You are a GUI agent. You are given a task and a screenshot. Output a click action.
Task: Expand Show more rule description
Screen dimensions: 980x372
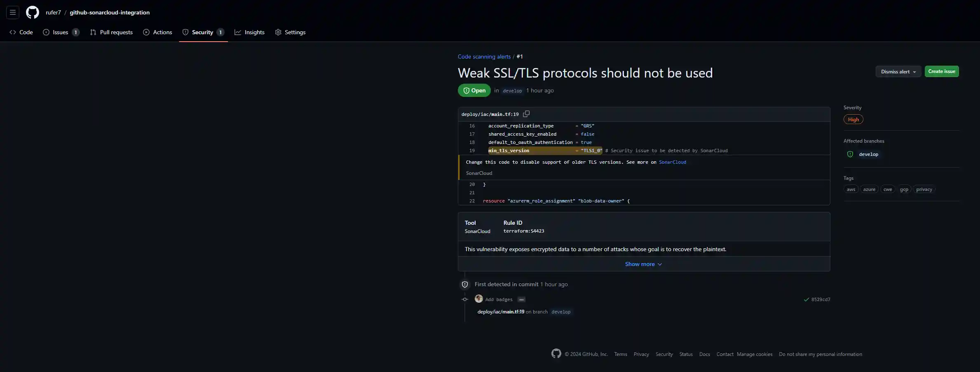point(643,264)
